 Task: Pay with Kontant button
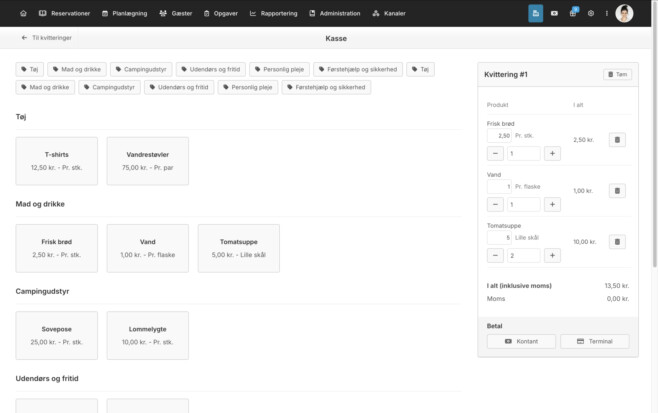pos(521,341)
